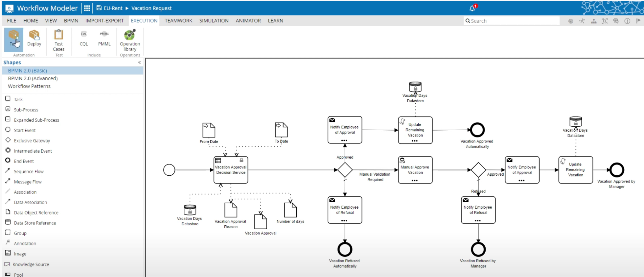
Task: Open the FILE menu
Action: (x=11, y=20)
